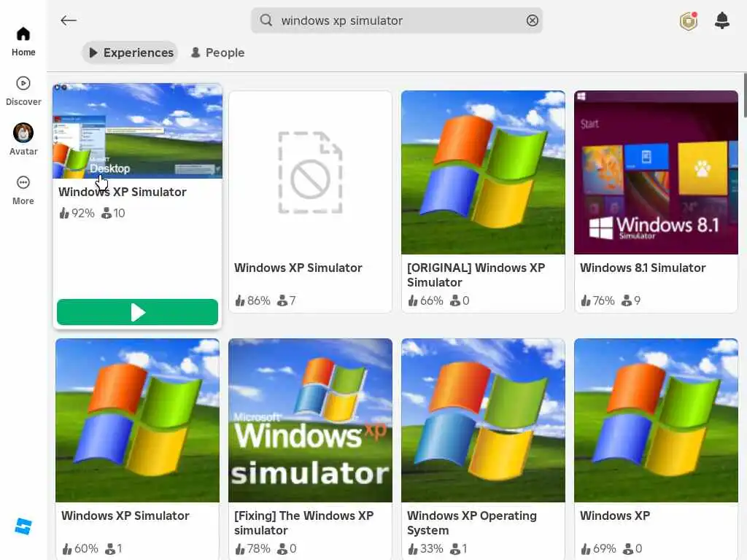Open the [ORIGINAL] Windows XP Simulator thumbnail
Viewport: 747px width, 560px height.
click(x=483, y=172)
